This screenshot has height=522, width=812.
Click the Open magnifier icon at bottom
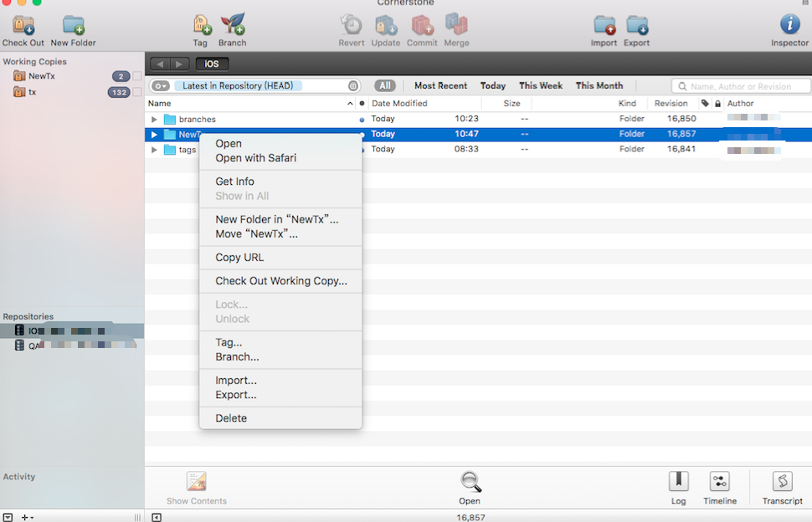(470, 481)
